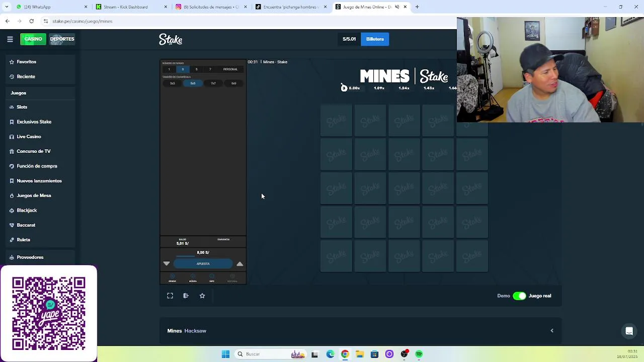Reveal the bottom-left tile in Mines grid

pyautogui.click(x=336, y=256)
